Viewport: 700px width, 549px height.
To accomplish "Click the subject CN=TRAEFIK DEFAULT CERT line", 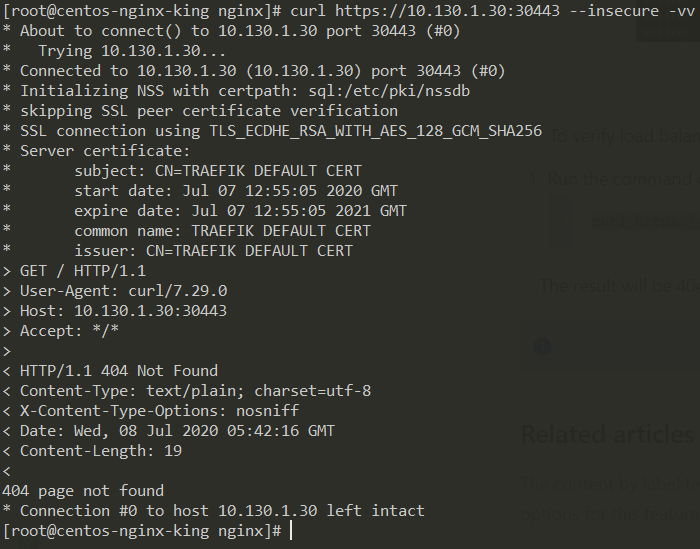I will [x=218, y=171].
